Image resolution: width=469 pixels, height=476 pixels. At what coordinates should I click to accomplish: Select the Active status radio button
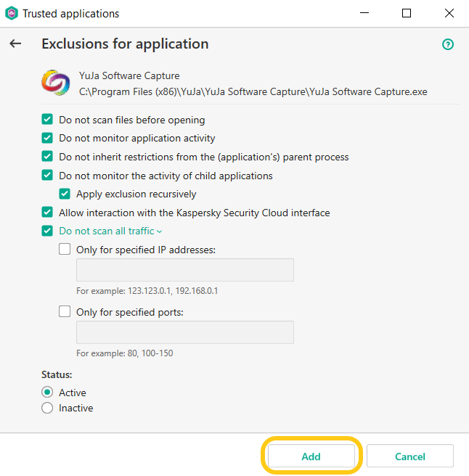click(47, 392)
